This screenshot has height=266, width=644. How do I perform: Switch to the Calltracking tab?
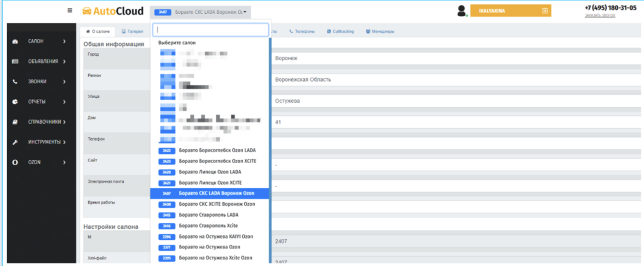(x=341, y=31)
